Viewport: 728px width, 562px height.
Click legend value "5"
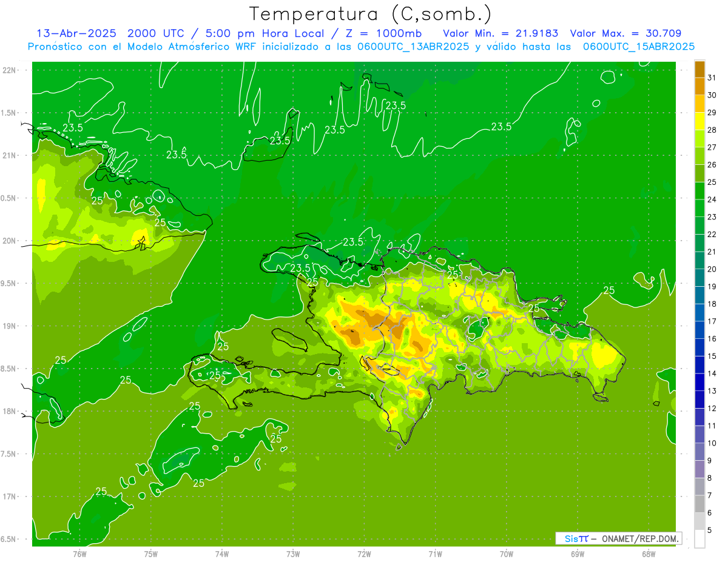click(x=710, y=530)
